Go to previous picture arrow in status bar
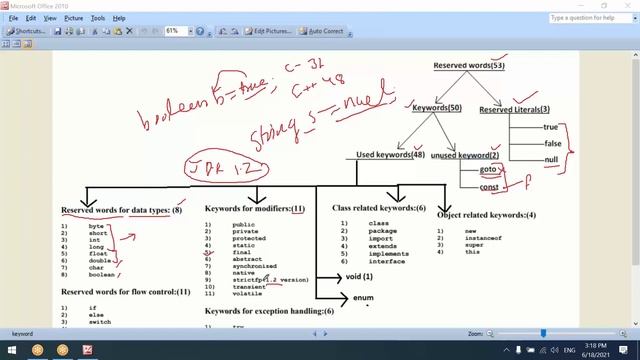 tap(315, 333)
